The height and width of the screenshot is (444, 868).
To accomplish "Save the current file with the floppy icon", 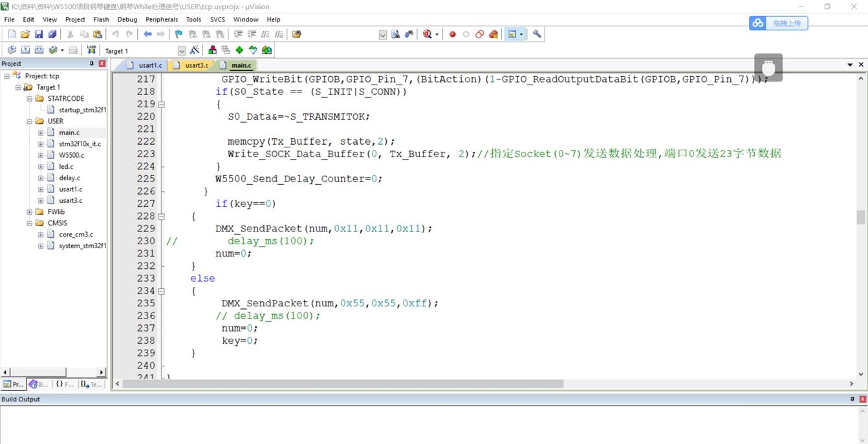I will [x=39, y=34].
